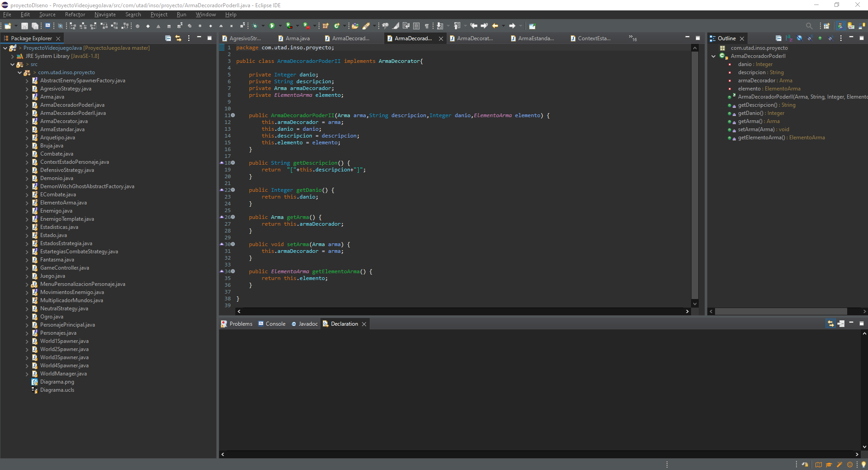
Task: Select Diagrama.png file
Action: (x=57, y=382)
